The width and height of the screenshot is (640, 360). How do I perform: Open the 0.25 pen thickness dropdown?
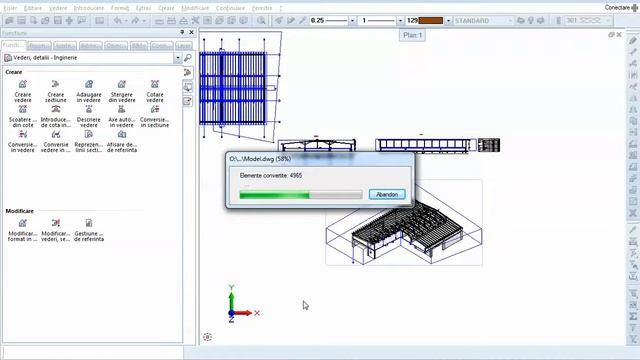(x=352, y=20)
